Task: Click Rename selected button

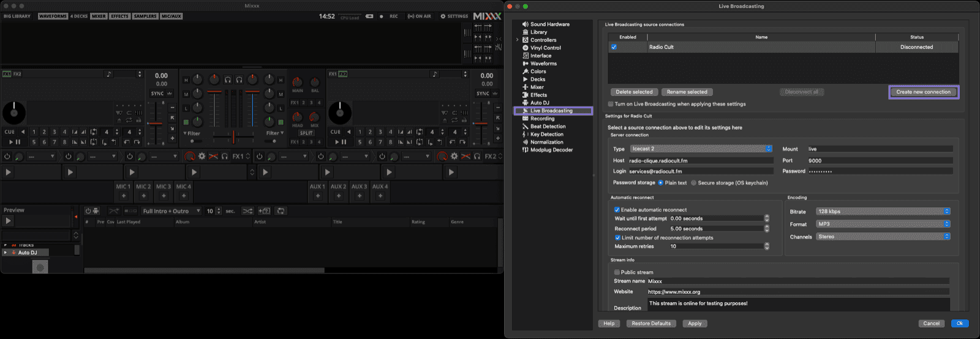Action: click(687, 92)
